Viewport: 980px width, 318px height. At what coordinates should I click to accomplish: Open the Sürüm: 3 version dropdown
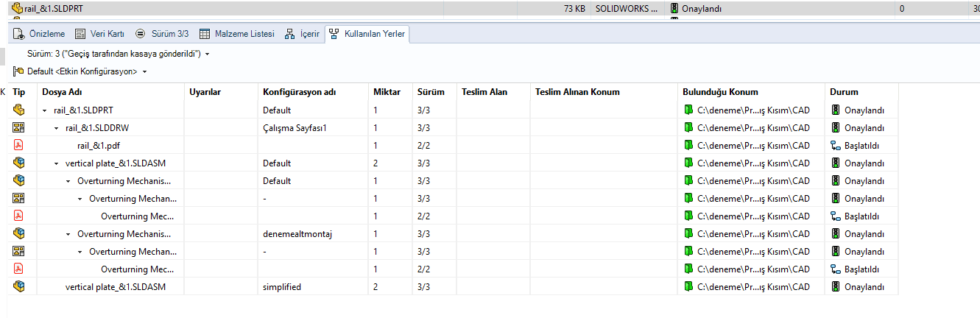tap(208, 54)
